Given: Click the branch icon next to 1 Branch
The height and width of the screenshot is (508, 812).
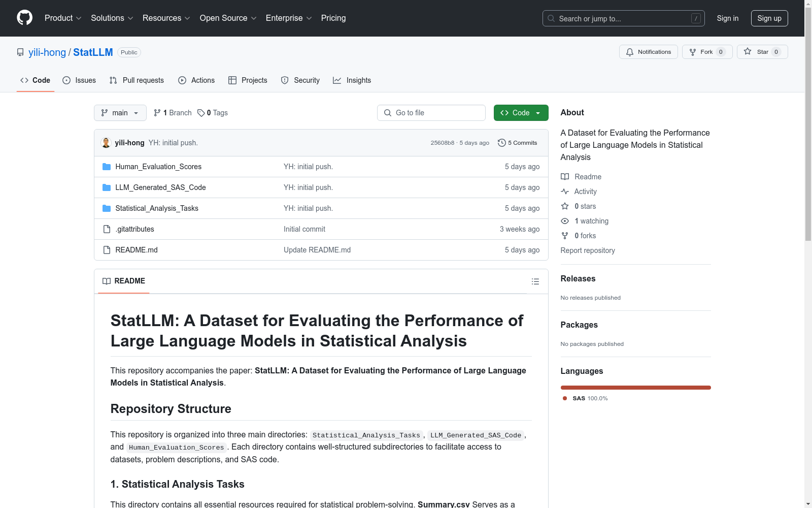Looking at the screenshot, I should (157, 113).
